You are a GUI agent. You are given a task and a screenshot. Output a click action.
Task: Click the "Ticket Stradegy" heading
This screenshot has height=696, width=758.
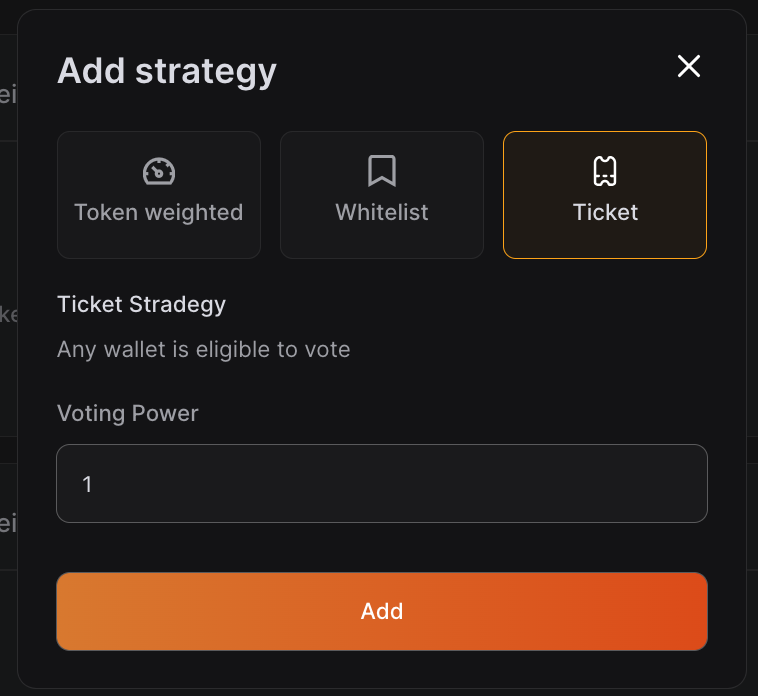(x=141, y=304)
